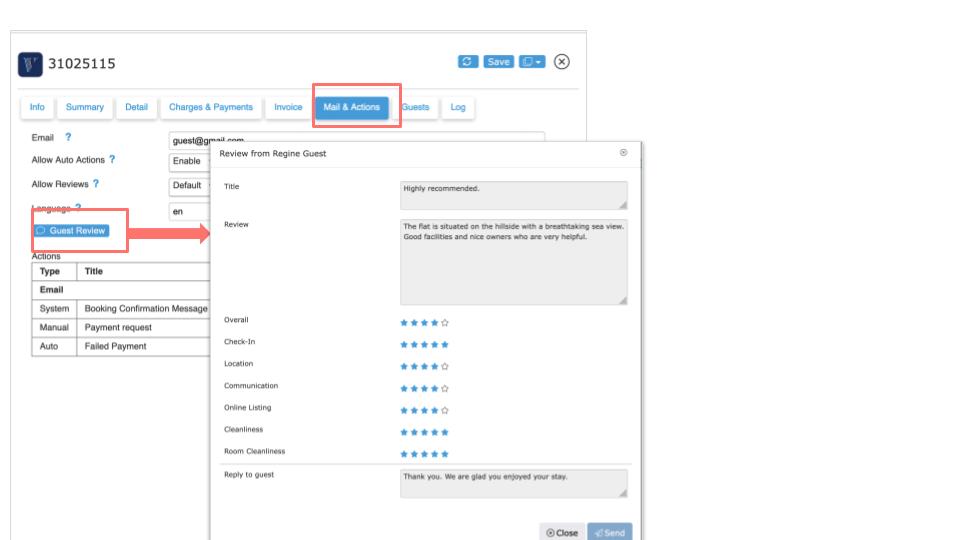This screenshot has width=960, height=540.
Task: Click the Review text area
Action: pos(514,262)
